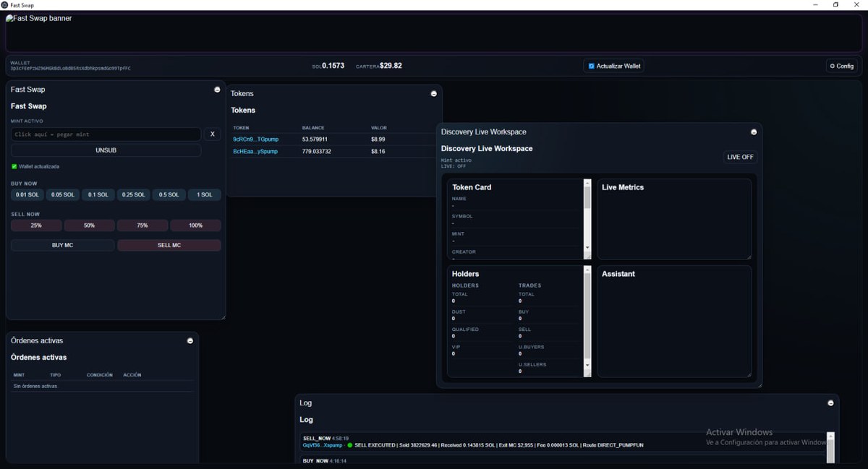868x469 pixels.
Task: Buy 0.1 SOL
Action: coord(98,195)
